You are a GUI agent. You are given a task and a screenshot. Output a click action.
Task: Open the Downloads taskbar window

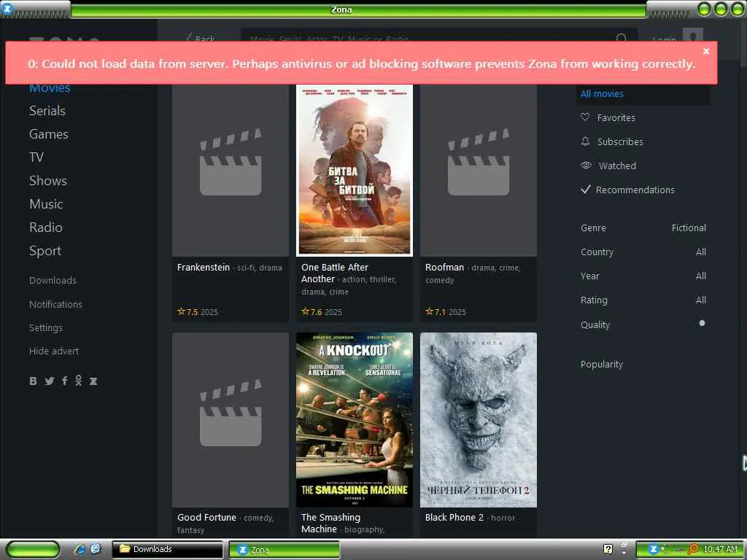click(167, 550)
